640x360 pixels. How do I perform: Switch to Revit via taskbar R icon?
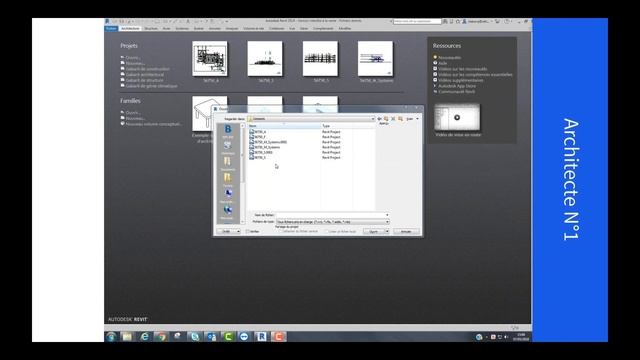(x=261, y=336)
